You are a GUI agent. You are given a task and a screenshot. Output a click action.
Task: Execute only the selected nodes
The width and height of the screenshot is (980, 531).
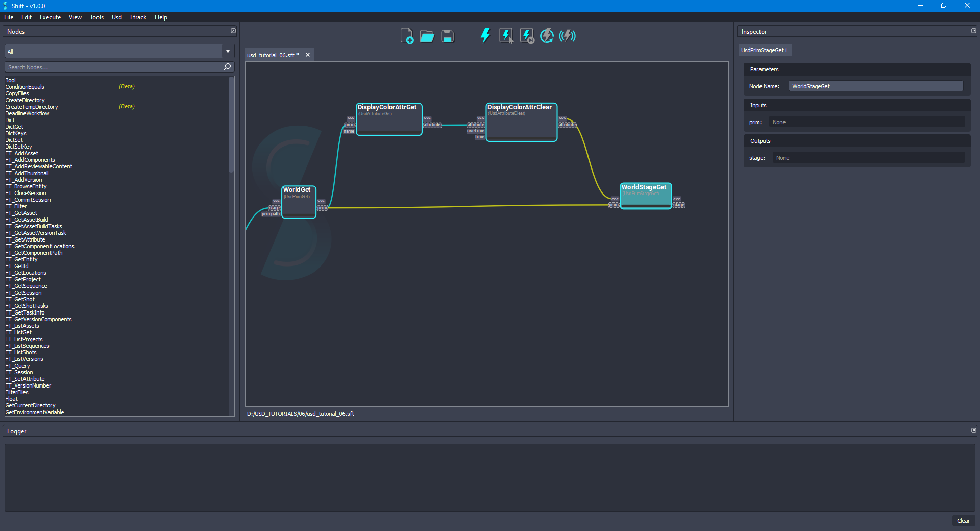click(505, 36)
